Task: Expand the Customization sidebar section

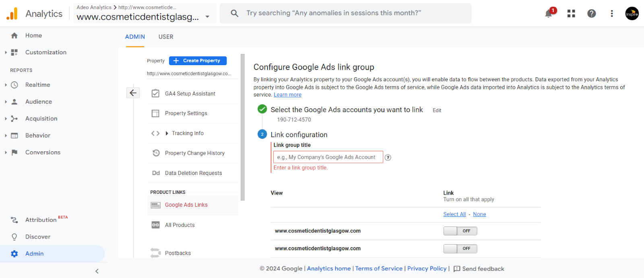Action: pyautogui.click(x=6, y=52)
